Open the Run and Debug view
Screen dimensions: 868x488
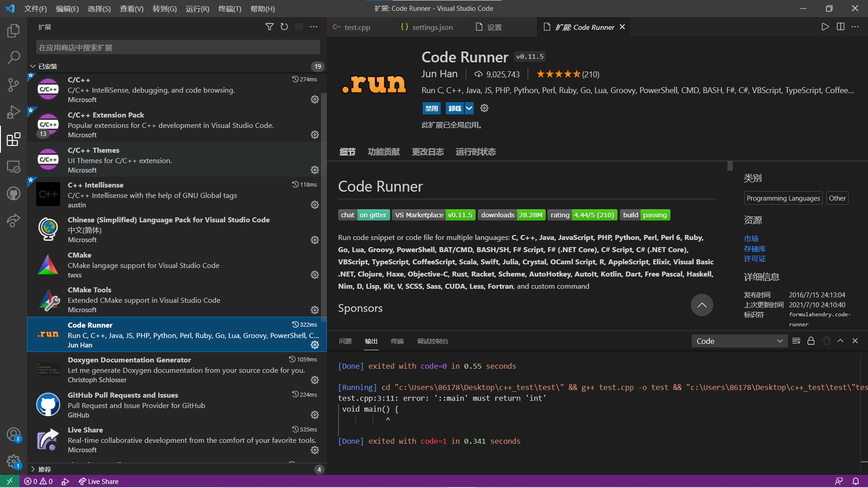(14, 112)
